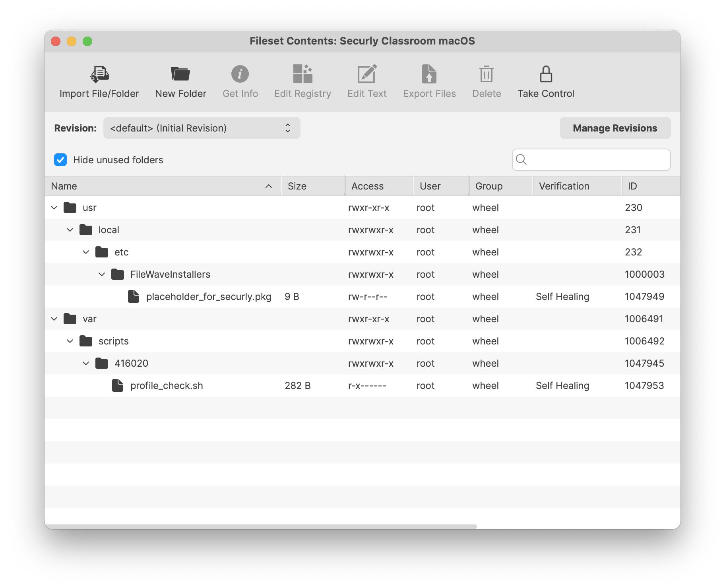Screen dimensions: 725x588
Task: Click the placeholder_for_securly.pkg file icon
Action: (x=134, y=296)
